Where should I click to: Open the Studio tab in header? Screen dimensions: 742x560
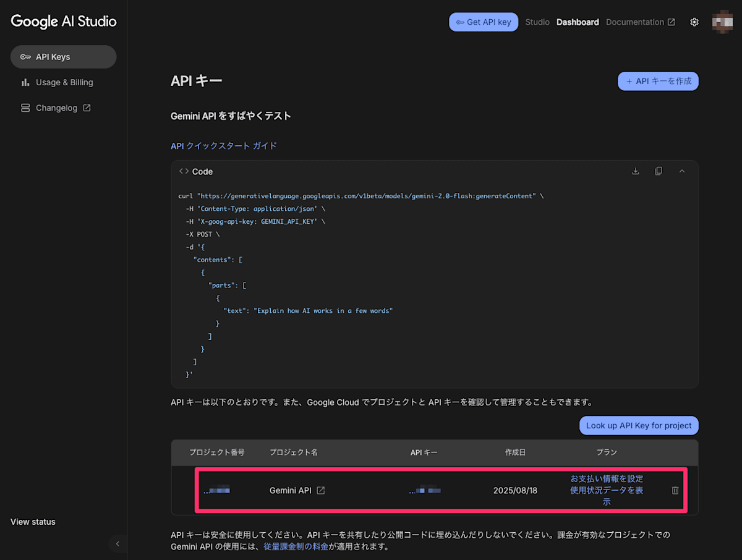(537, 22)
